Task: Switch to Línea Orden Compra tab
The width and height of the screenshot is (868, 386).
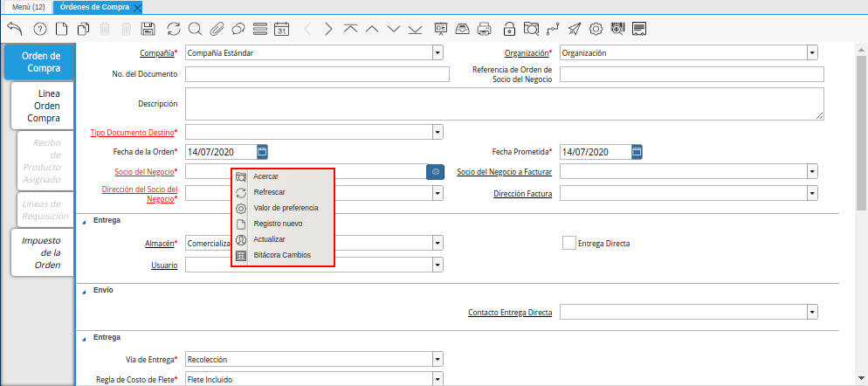Action: [43, 105]
